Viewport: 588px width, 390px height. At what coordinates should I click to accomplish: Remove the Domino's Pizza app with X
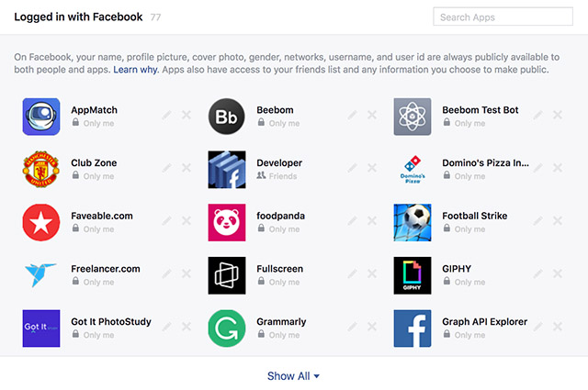point(558,168)
